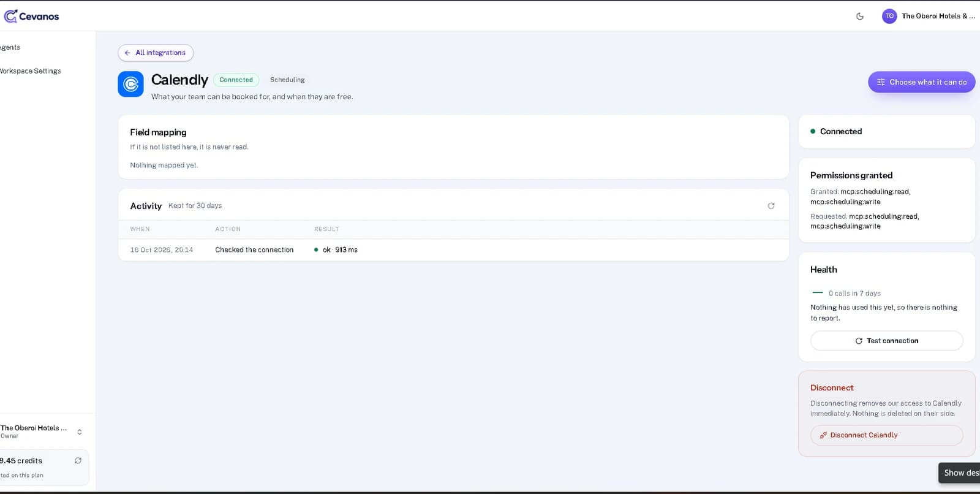
Task: Click the Field mapping heading
Action: pos(158,132)
